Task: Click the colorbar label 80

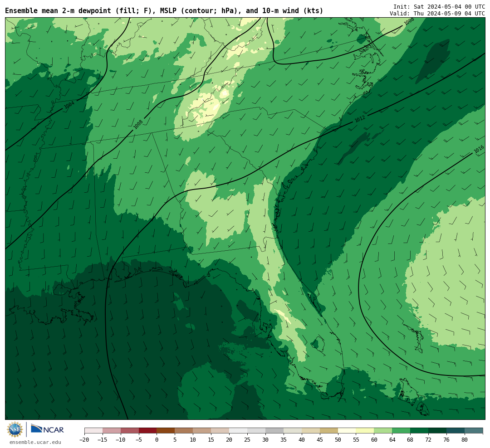Action: click(x=465, y=440)
